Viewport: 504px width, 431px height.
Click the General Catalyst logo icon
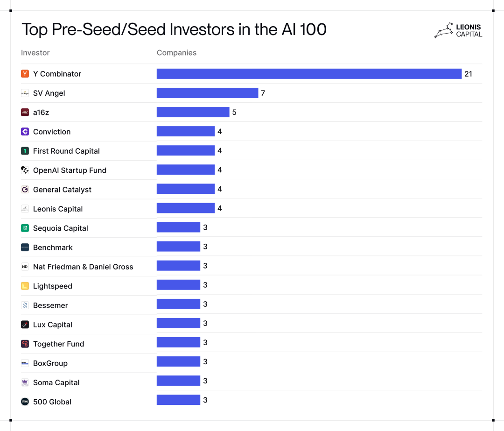pos(25,190)
